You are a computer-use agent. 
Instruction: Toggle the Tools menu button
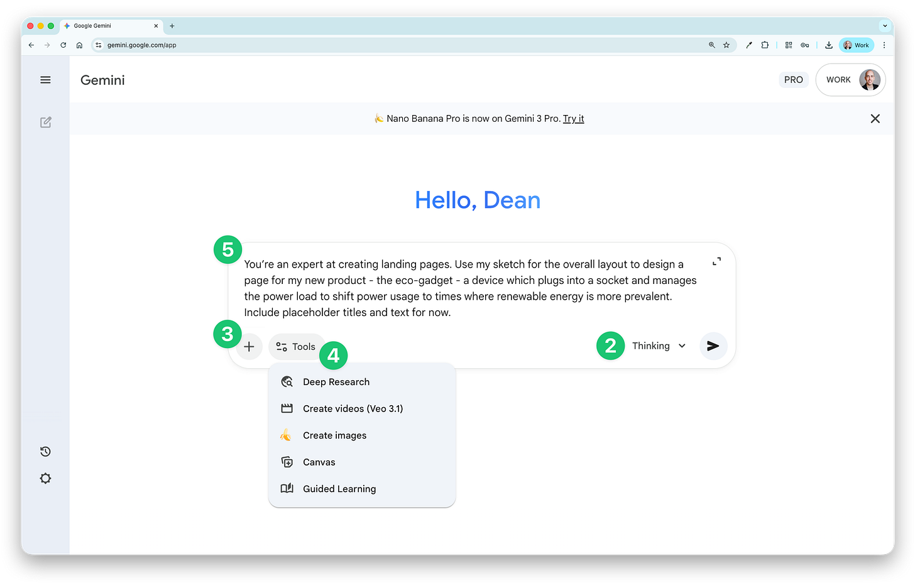tap(296, 347)
